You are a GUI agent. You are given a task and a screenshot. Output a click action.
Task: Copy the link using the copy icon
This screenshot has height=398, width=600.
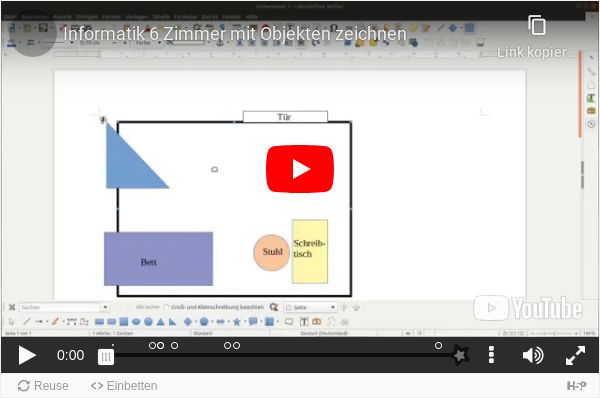tap(537, 25)
